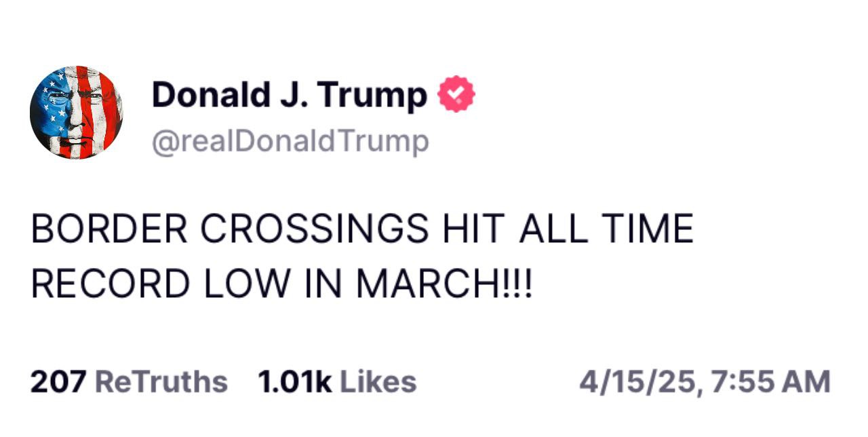Open the Donald J. Trump display name

click(x=290, y=96)
